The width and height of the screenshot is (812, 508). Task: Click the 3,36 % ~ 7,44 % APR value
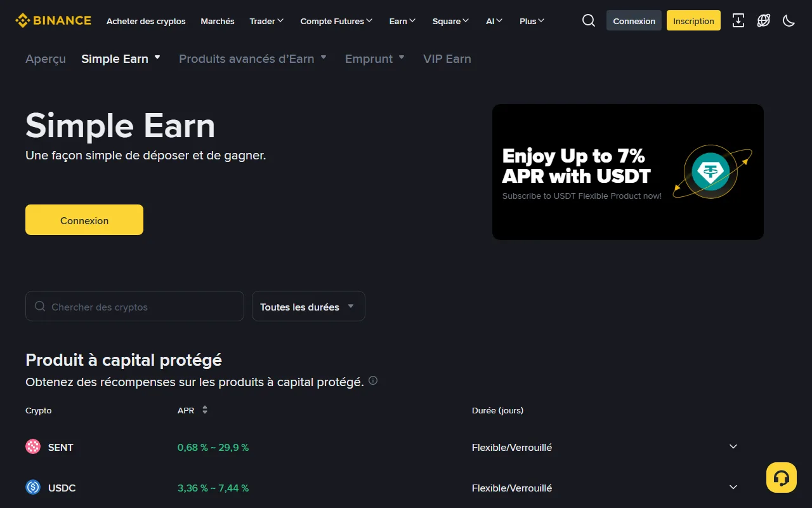pyautogui.click(x=213, y=488)
